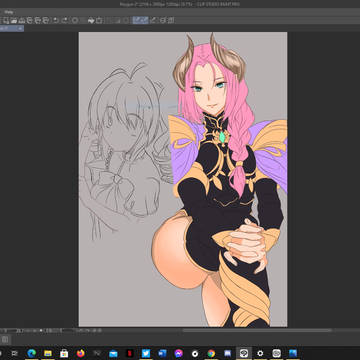This screenshot has width=360, height=360.
Task: Launch Firefox from the taskbar
Action: tap(81, 353)
